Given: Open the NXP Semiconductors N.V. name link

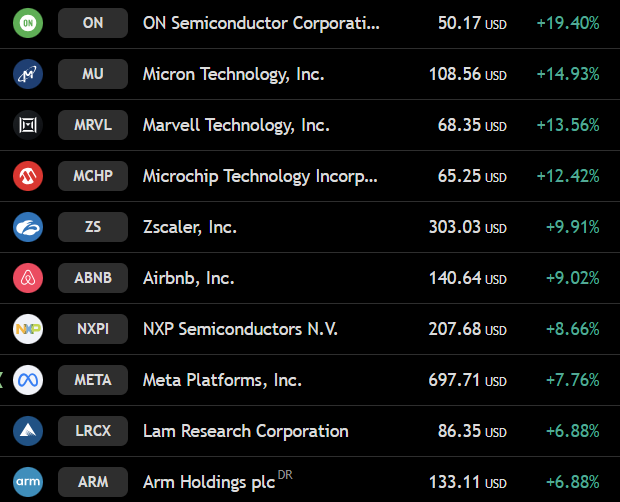Looking at the screenshot, I should click(240, 329).
